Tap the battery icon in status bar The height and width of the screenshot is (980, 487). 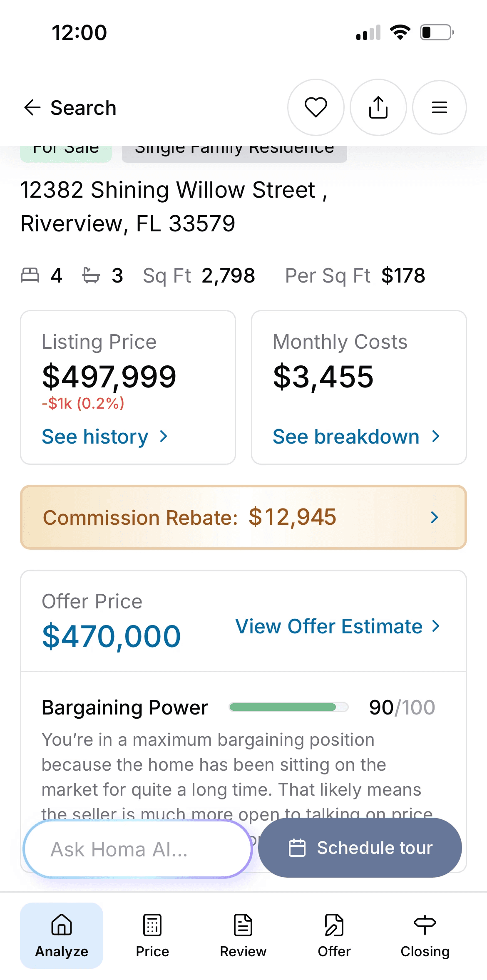[x=436, y=32]
